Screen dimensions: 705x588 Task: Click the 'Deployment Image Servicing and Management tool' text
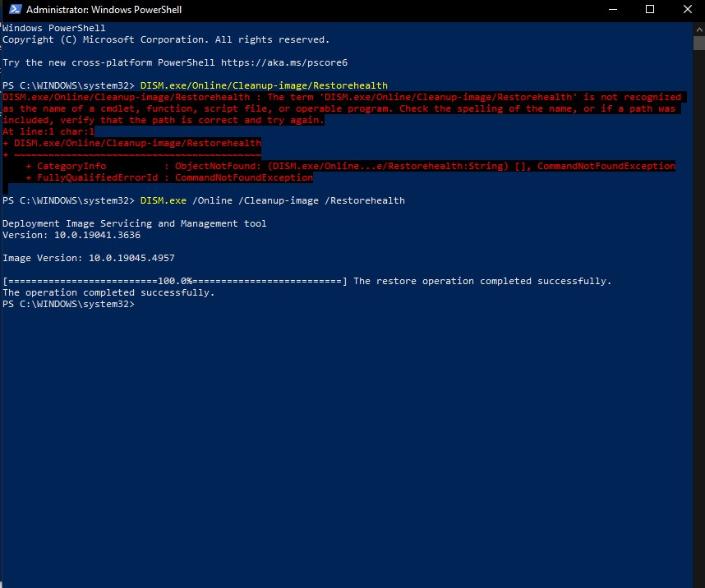tap(134, 223)
